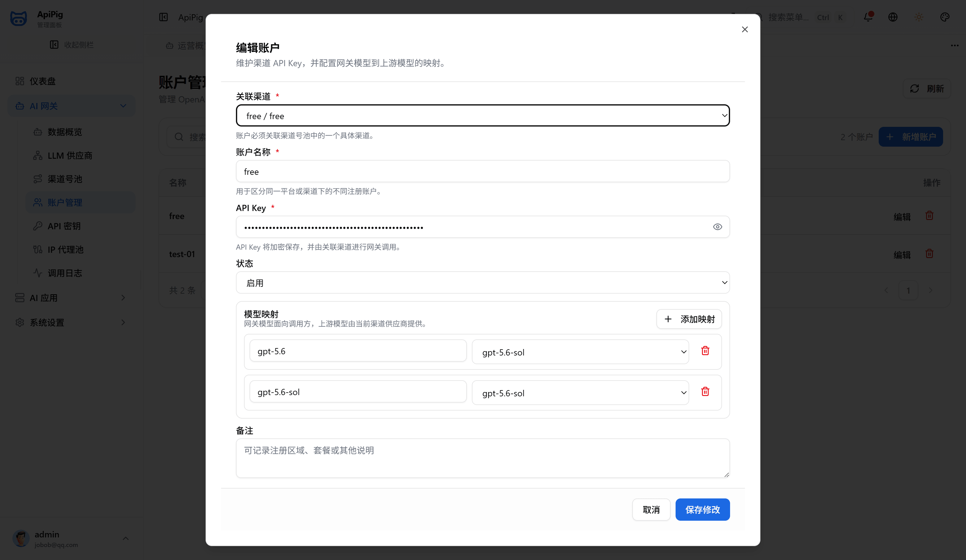Open 仪表盘 in sidebar

71,81
